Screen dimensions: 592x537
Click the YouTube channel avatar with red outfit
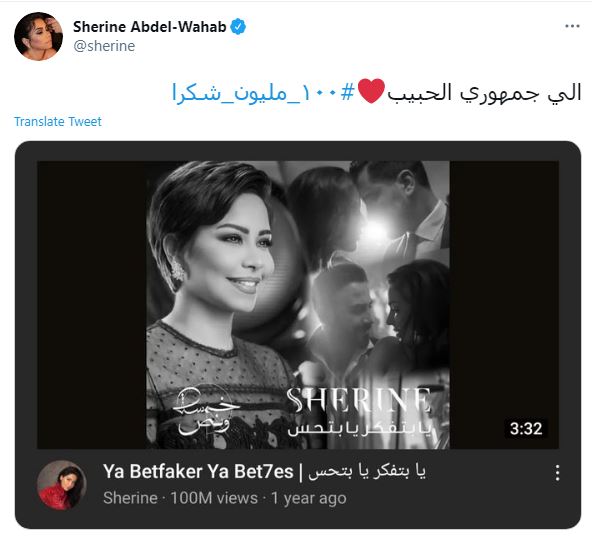tap(62, 485)
